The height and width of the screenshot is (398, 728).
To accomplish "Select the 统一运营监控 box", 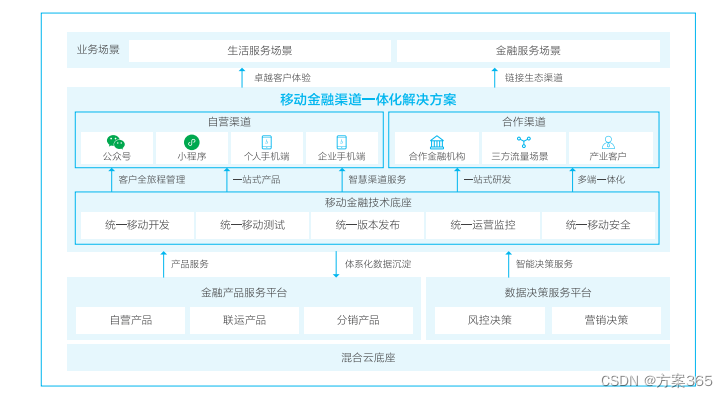I will click(x=483, y=225).
